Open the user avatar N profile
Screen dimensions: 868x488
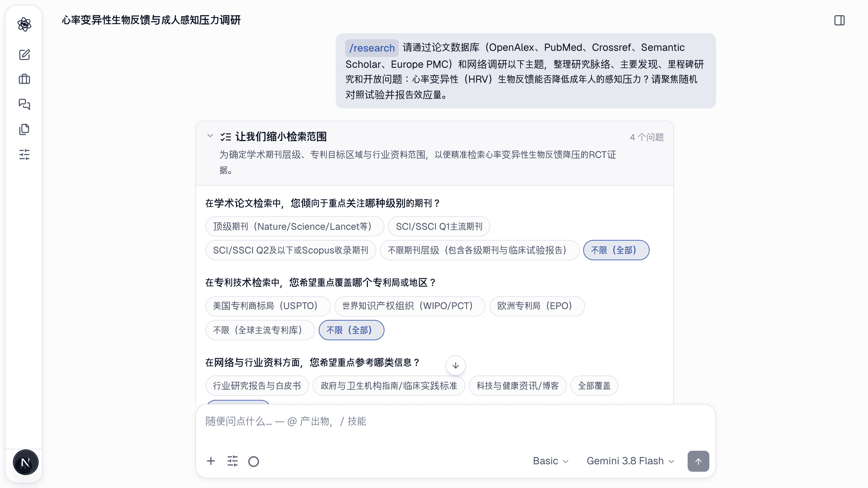point(25,463)
